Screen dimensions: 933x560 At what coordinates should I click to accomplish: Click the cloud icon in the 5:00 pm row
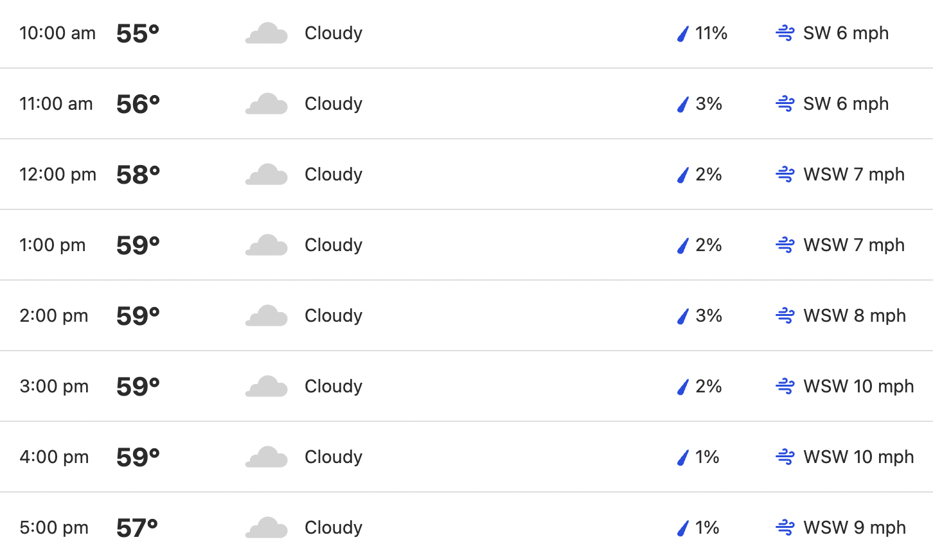[267, 528]
